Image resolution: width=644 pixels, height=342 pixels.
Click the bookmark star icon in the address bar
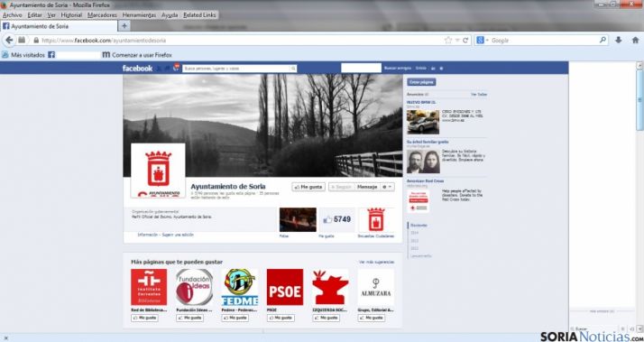(447, 41)
